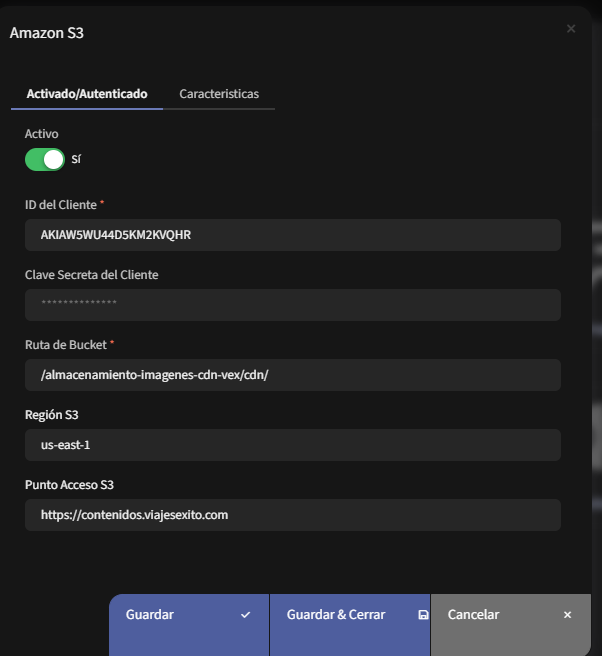602x656 pixels.
Task: Click the Ruta de Bucket text field
Action: [x=292, y=375]
